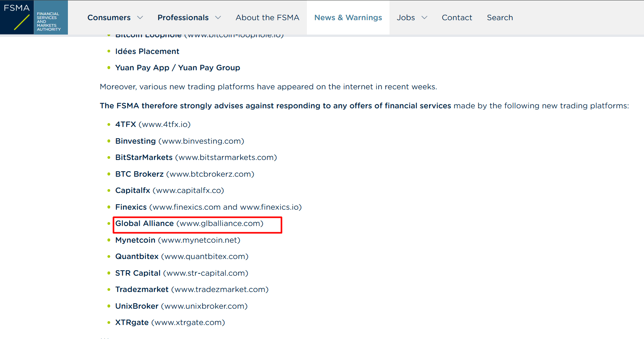Click Yuan Pay App / Yuan Pay Group
Viewport: 644px width, 339px height.
point(178,68)
